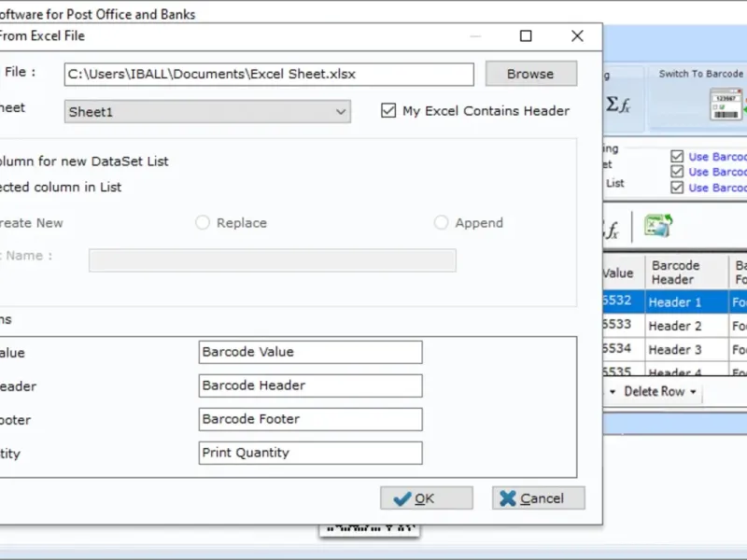Image resolution: width=747 pixels, height=560 pixels.
Task: Edit the Excel file path field
Action: tap(269, 75)
